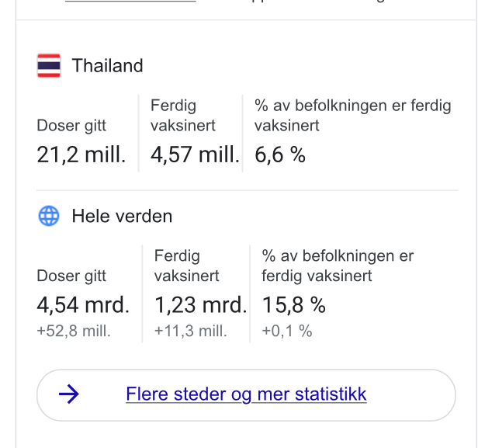Click Ferdig vaksinert label under Thailand

pos(183,115)
